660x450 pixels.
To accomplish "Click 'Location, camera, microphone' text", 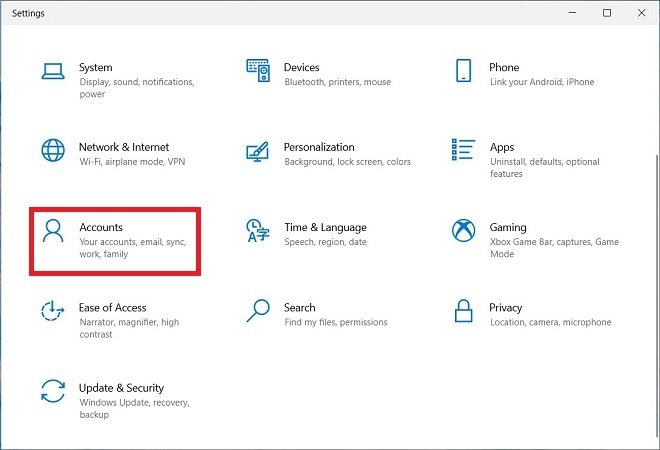I will tap(551, 322).
